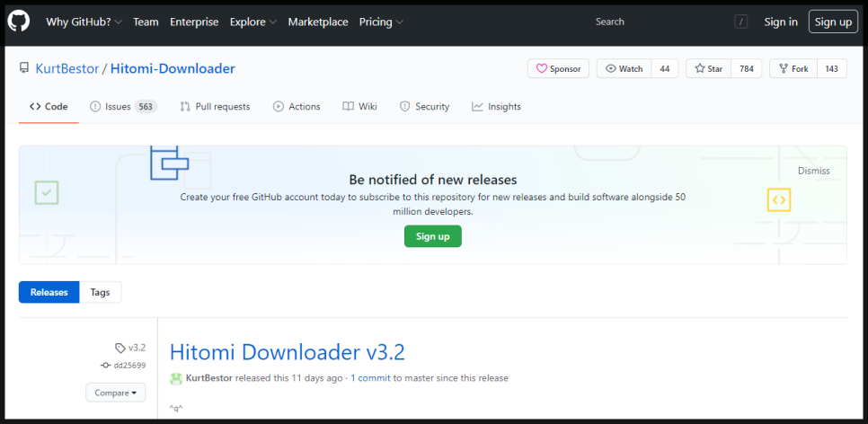The height and width of the screenshot is (424, 868).
Task: View the 44 watchers count
Action: (665, 68)
